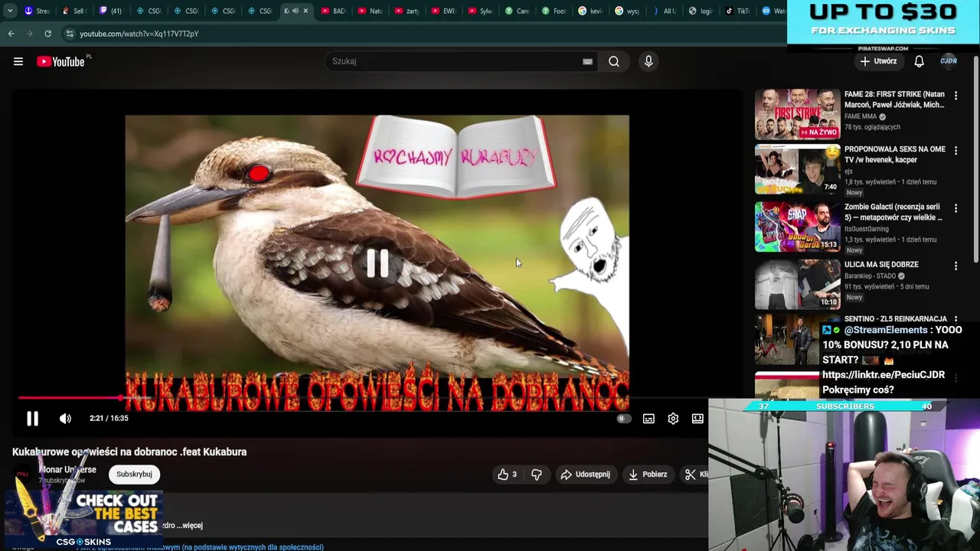This screenshot has height=551, width=980.
Task: Pause using the large center overlay icon
Action: (x=377, y=262)
